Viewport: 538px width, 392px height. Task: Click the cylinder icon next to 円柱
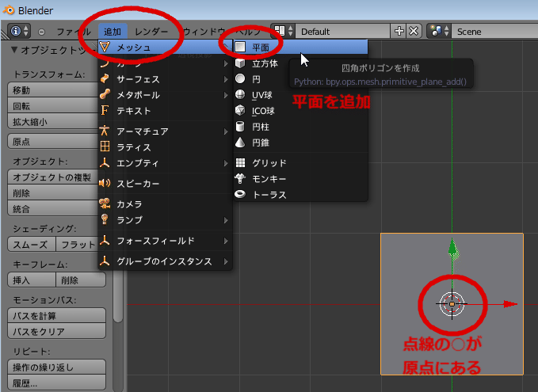click(x=240, y=127)
